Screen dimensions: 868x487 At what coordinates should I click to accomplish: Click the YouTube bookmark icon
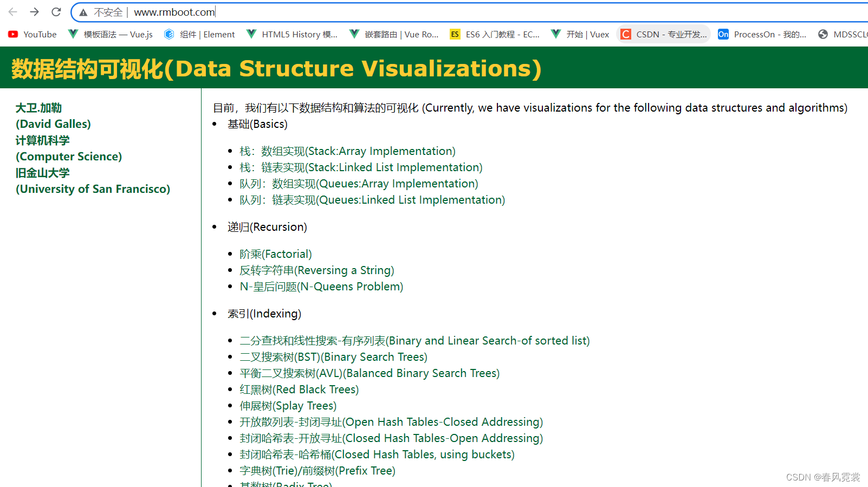coord(13,34)
